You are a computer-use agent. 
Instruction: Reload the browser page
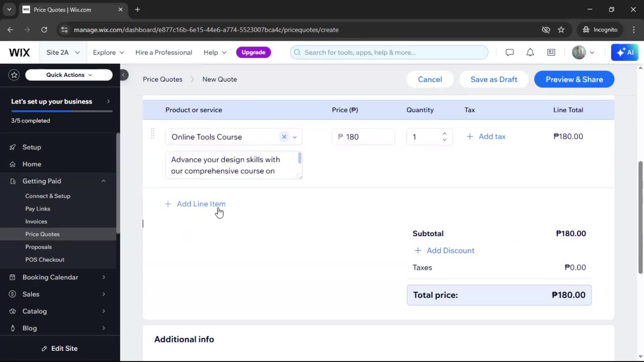(x=44, y=30)
